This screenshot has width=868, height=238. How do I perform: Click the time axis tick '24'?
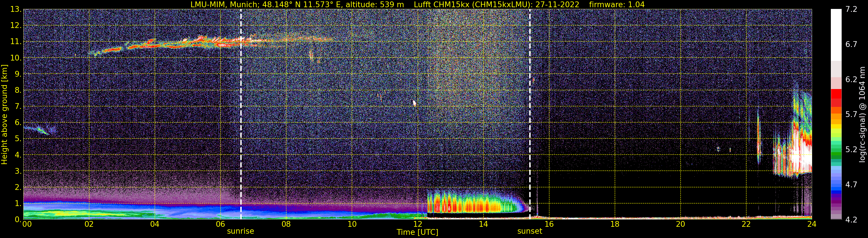(x=812, y=224)
